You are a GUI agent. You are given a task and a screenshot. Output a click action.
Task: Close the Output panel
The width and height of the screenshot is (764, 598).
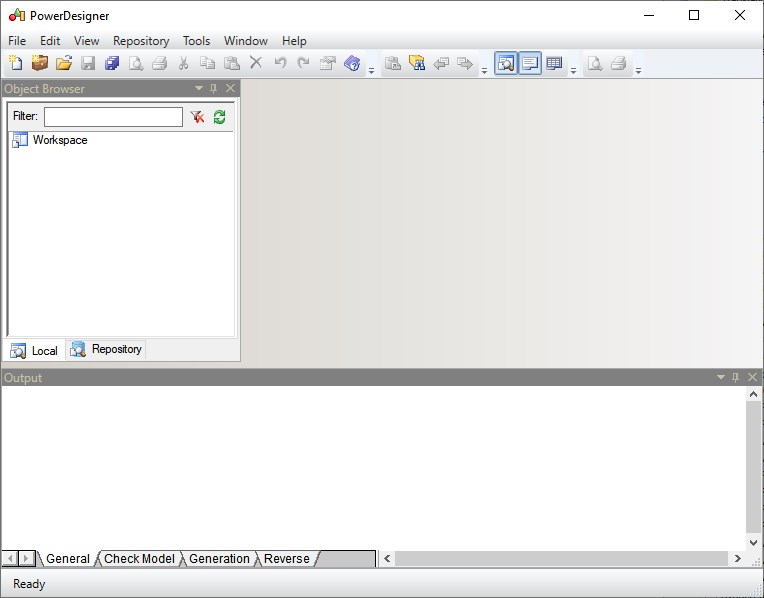pos(753,377)
